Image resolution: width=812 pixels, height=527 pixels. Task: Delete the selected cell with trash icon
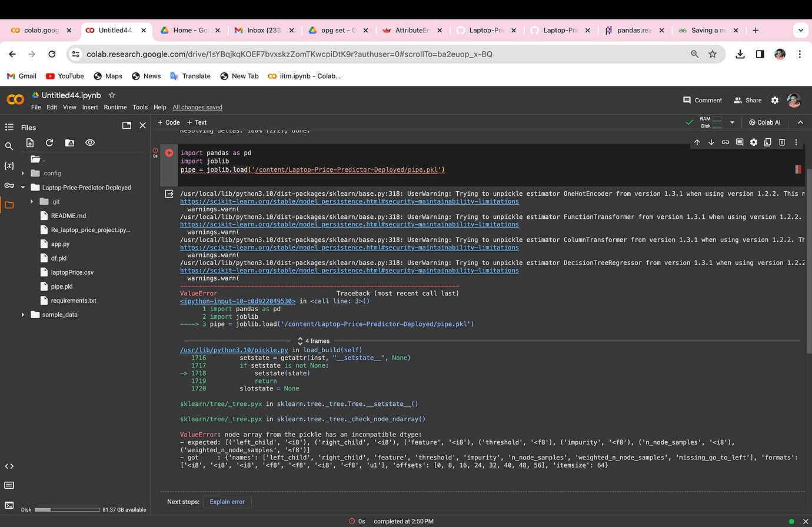coord(782,142)
